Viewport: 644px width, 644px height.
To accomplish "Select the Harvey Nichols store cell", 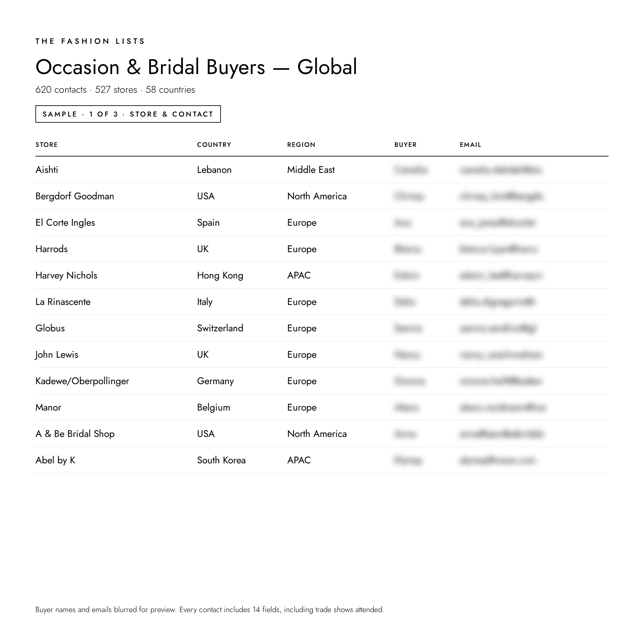I will (x=66, y=275).
